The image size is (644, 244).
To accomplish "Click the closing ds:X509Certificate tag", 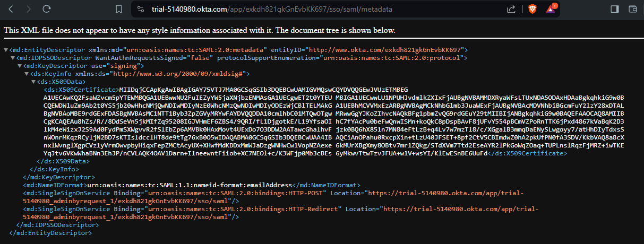I will 528,153.
